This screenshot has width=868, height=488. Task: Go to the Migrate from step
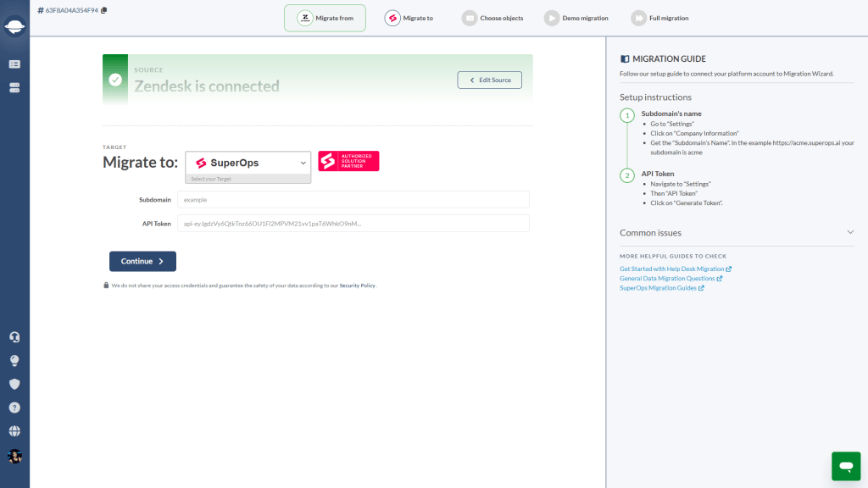[x=325, y=19]
